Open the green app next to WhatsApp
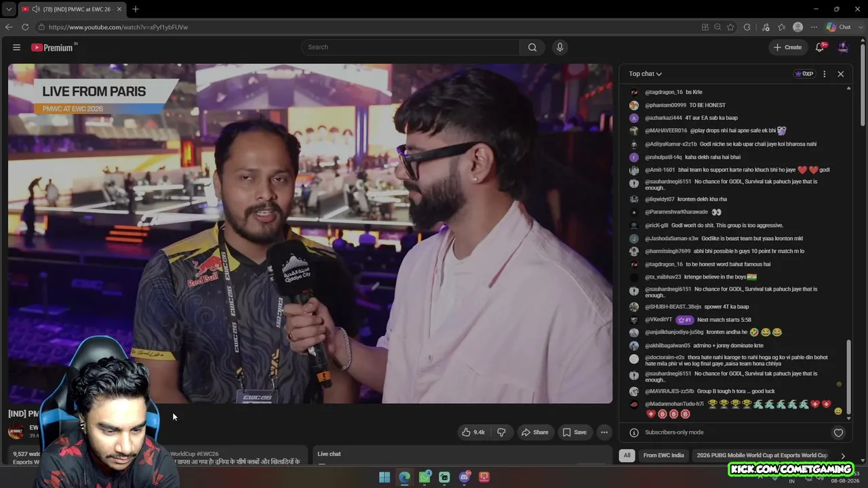The height and width of the screenshot is (488, 868). click(444, 477)
